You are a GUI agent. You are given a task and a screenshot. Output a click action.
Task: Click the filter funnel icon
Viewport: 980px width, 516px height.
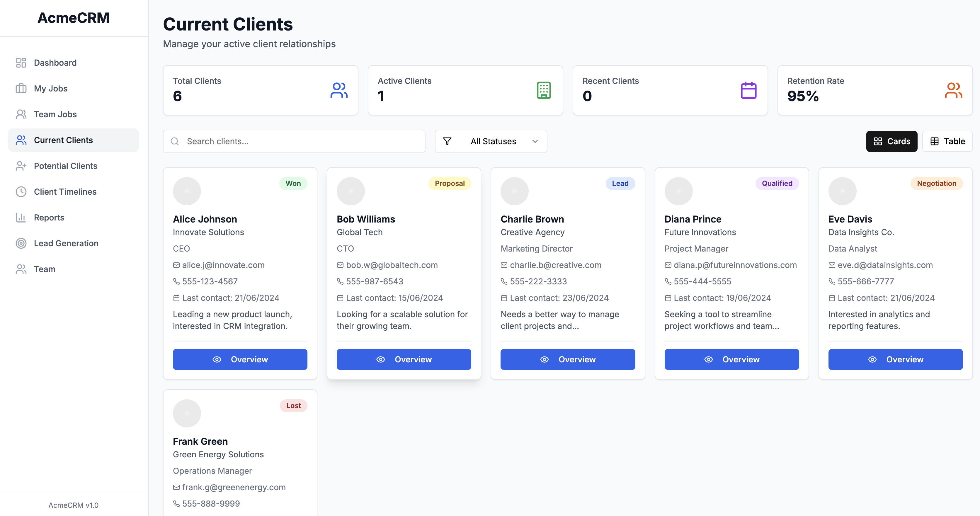447,142
